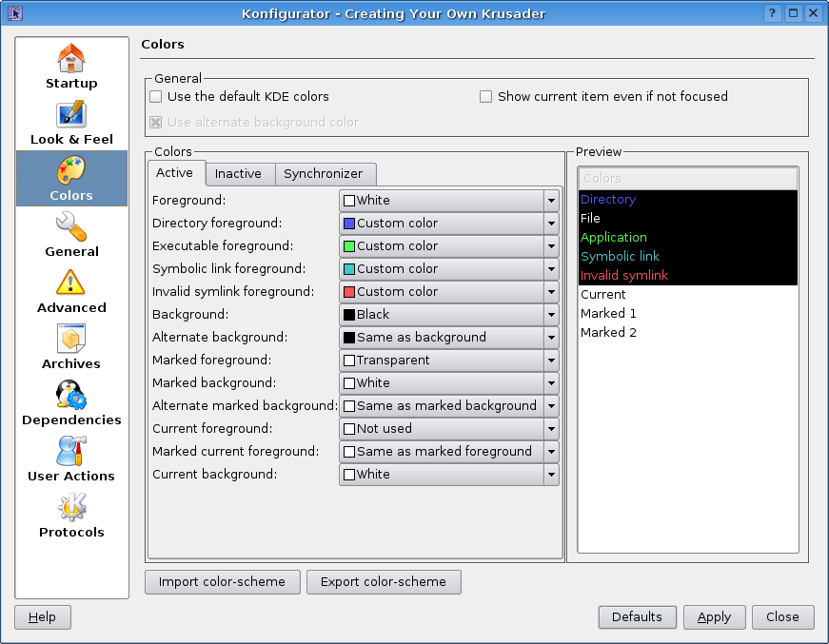Screen dimensions: 829x644
Task: Select Invalid symlink row in Preview
Action: tap(688, 276)
